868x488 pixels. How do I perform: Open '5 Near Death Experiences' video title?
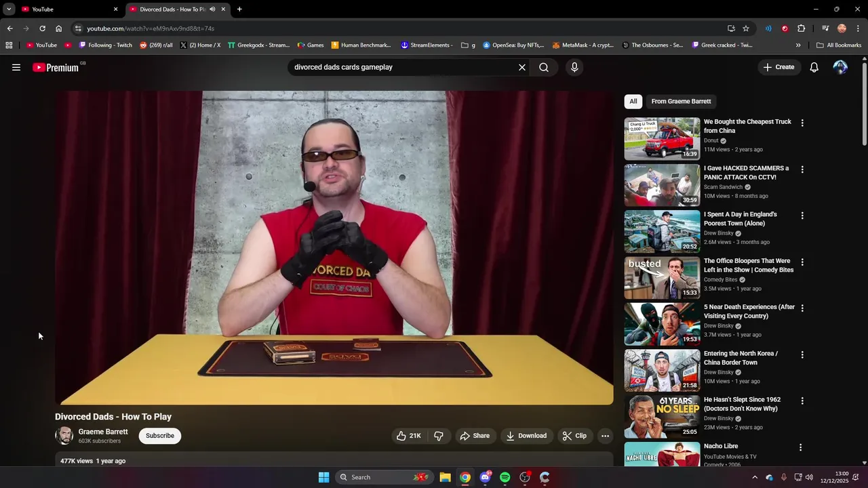[x=749, y=312]
